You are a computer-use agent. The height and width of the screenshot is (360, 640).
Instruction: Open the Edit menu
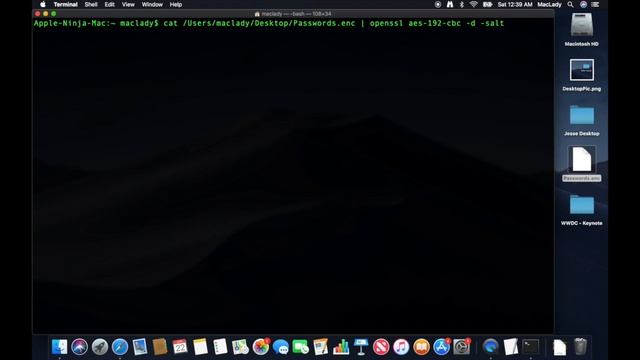pyautogui.click(x=109, y=4)
